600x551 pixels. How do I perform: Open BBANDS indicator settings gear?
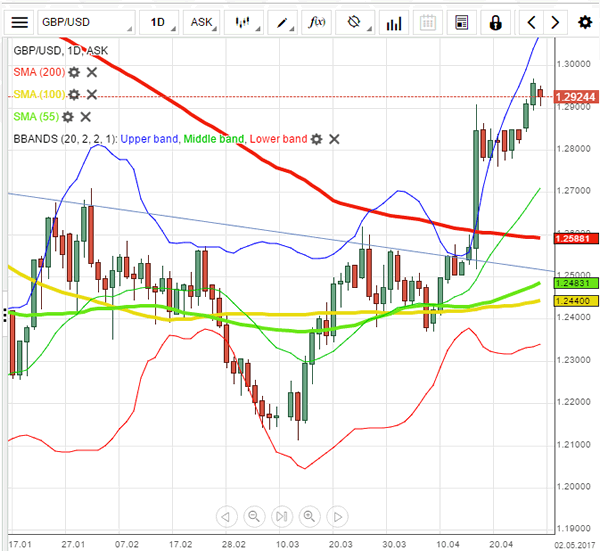pos(316,139)
